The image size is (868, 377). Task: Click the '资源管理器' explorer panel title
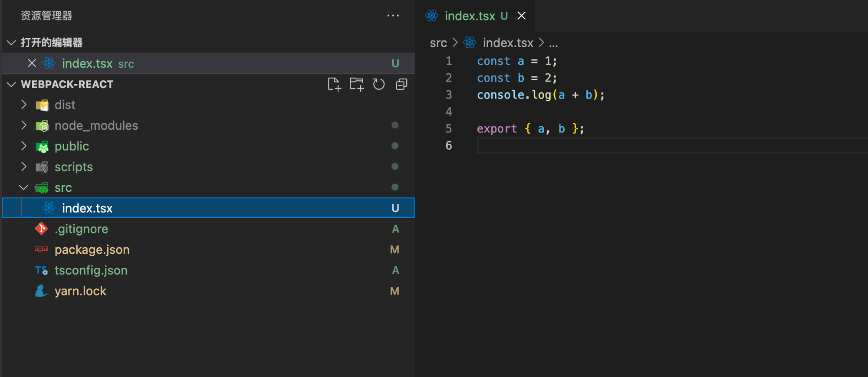click(x=46, y=16)
